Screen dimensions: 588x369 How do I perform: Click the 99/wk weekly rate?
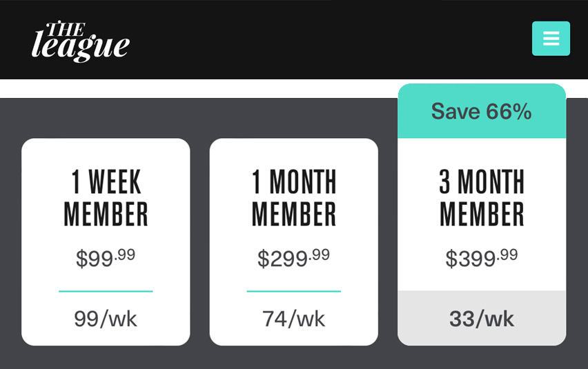tap(106, 319)
